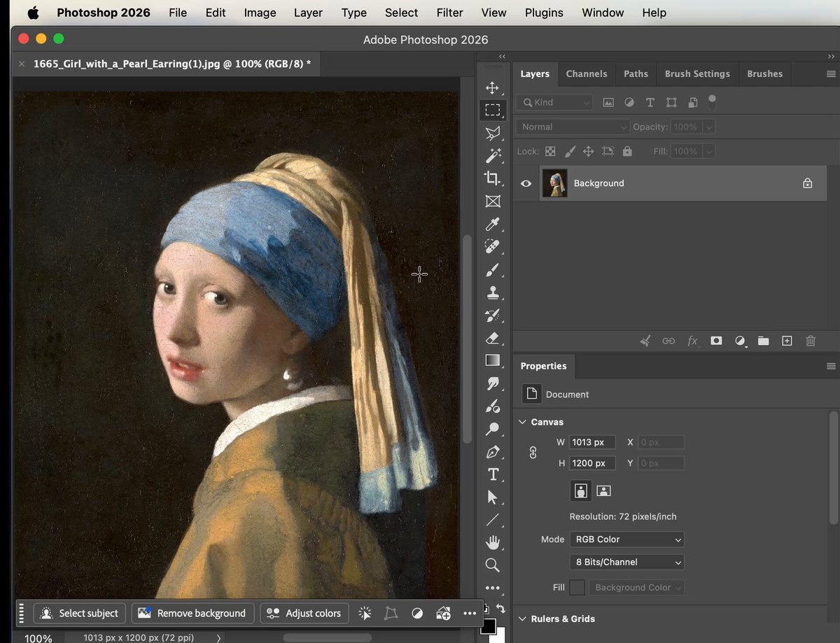Toggle type layer filter

[x=650, y=102]
